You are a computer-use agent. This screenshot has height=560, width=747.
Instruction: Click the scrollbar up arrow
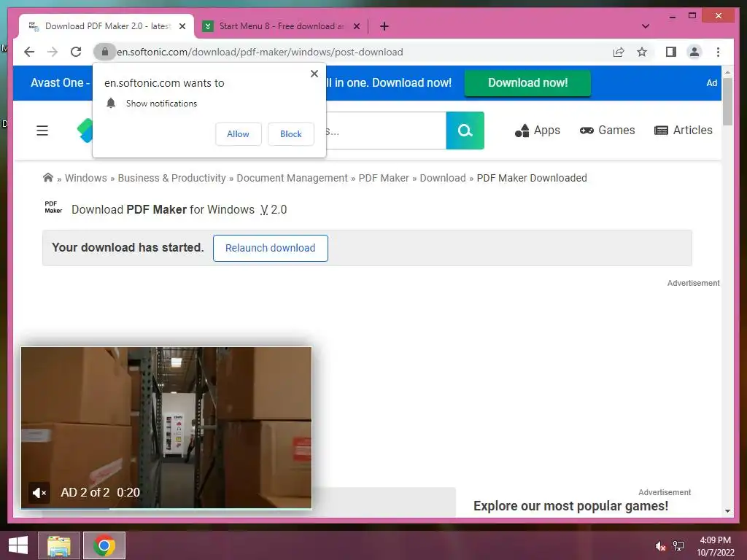pos(727,73)
